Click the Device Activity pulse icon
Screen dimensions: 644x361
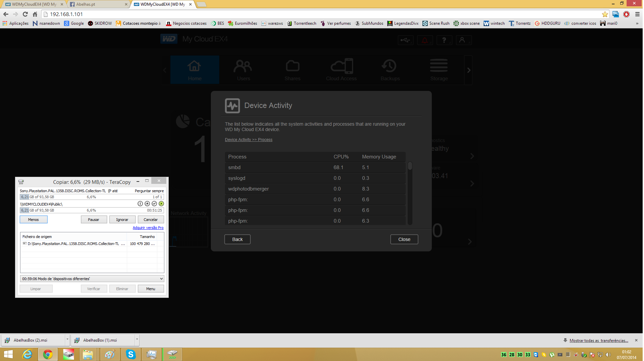232,106
